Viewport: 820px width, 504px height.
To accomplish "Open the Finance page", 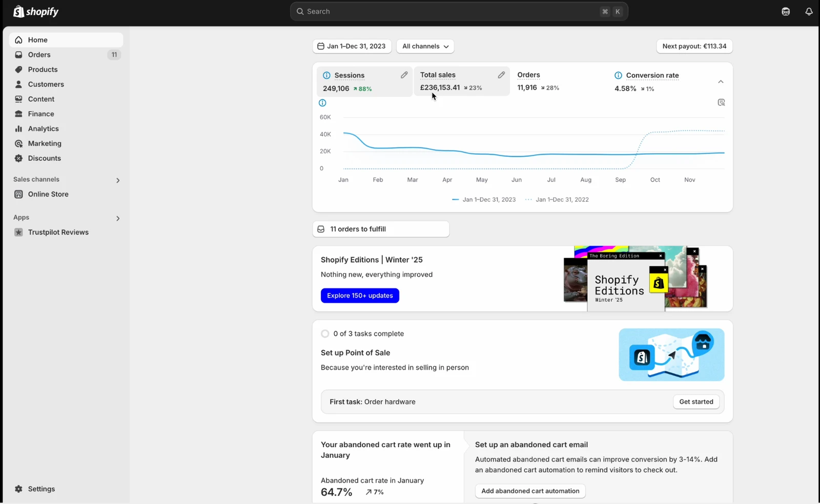I will (66, 114).
